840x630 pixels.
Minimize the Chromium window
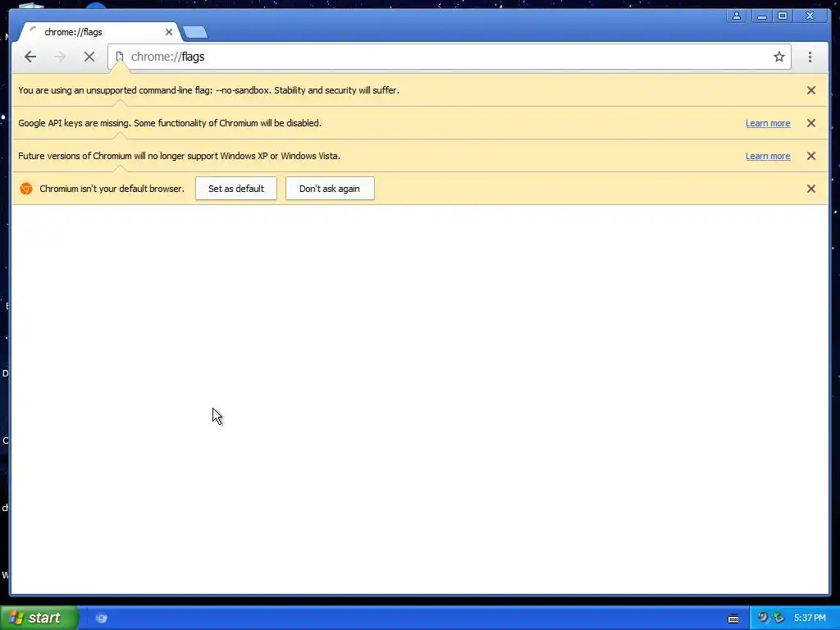(762, 16)
